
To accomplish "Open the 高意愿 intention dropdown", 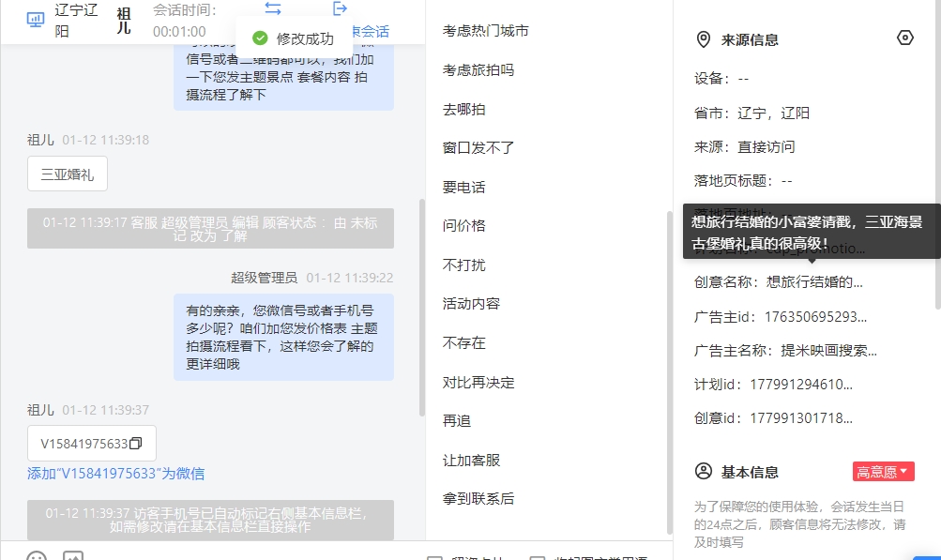I will (x=884, y=472).
